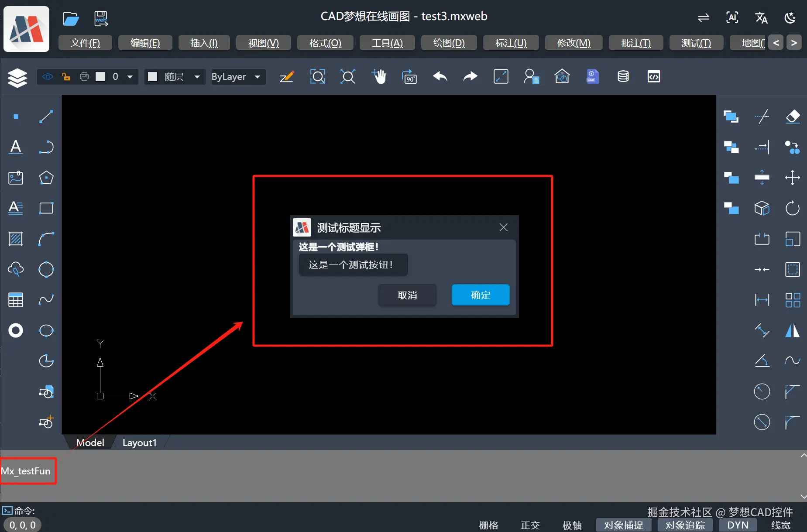Select the Spline curve tool
The width and height of the screenshot is (807, 532).
point(46,300)
